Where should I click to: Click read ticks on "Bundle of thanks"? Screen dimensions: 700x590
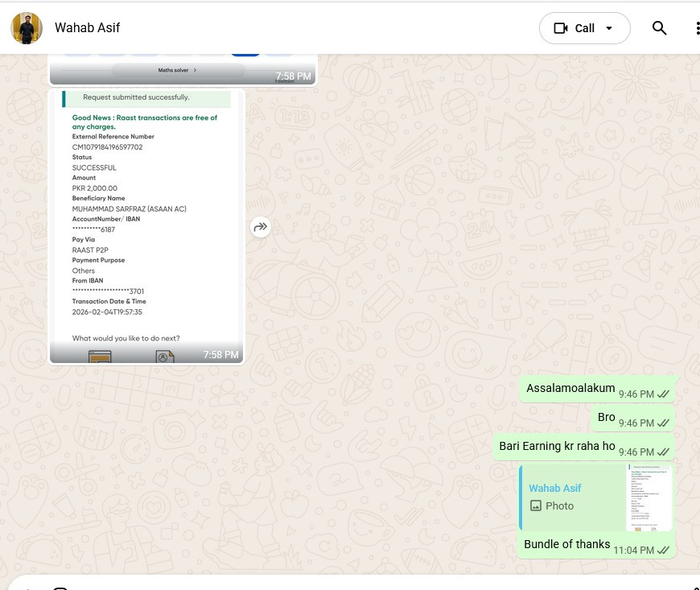click(x=664, y=551)
